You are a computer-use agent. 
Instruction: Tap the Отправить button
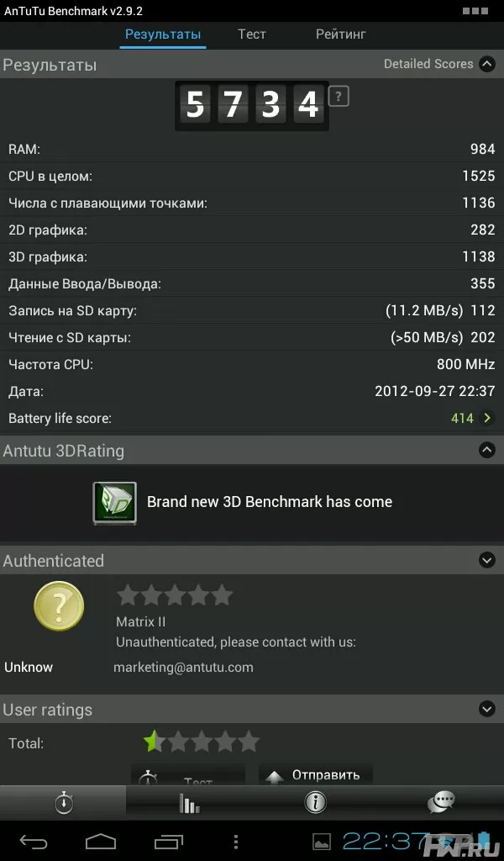[316, 774]
